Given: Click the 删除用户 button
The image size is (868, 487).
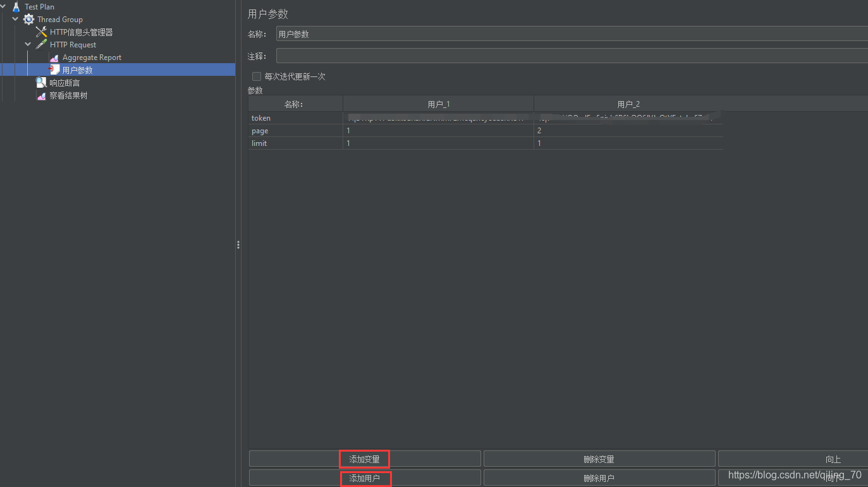Looking at the screenshot, I should pos(599,478).
